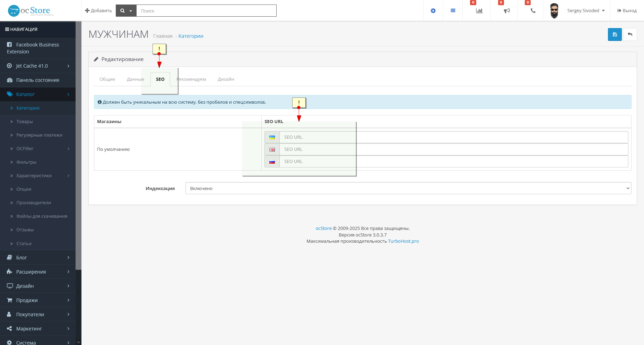
Task: Open the list menu icon in header
Action: (x=453, y=11)
